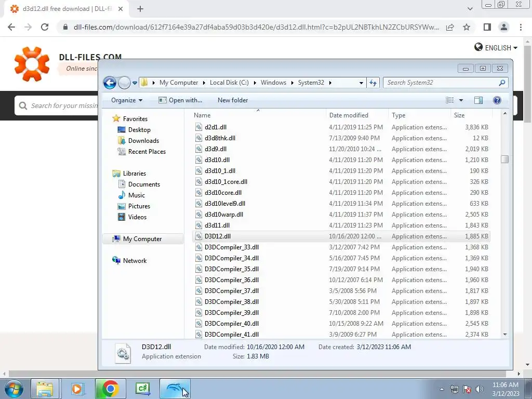The height and width of the screenshot is (399, 532).
Task: Expand the view options dropdown arrow
Action: click(461, 100)
